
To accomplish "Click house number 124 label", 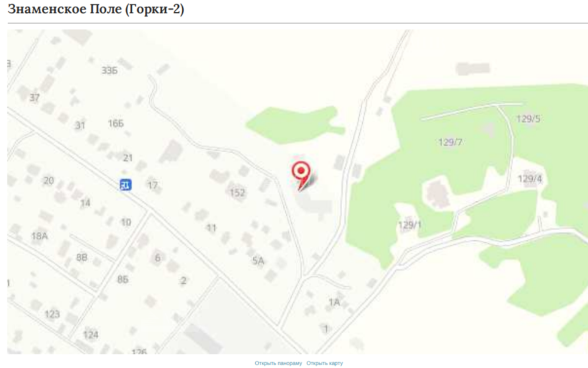I will [91, 334].
